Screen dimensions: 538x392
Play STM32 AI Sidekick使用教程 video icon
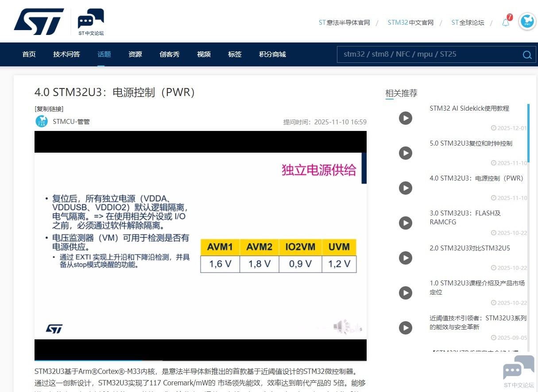tap(406, 118)
